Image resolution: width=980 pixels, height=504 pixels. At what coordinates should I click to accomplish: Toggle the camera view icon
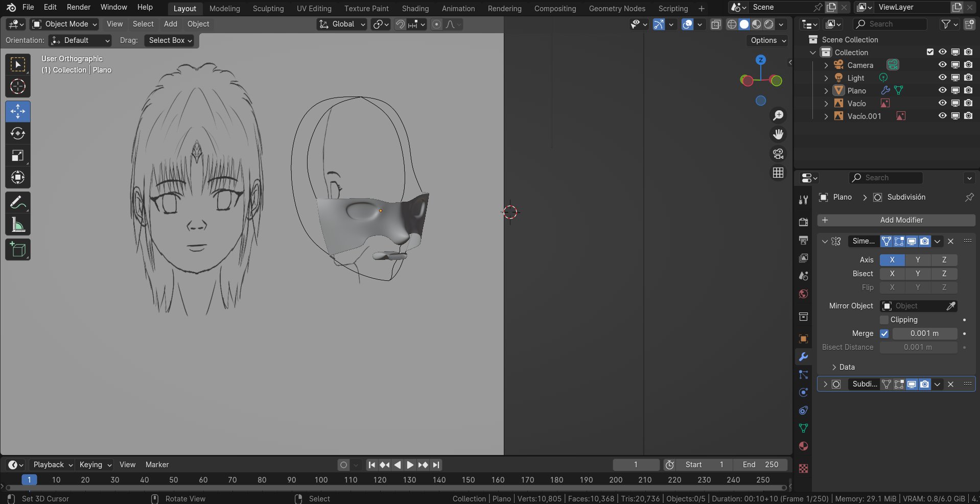[778, 154]
